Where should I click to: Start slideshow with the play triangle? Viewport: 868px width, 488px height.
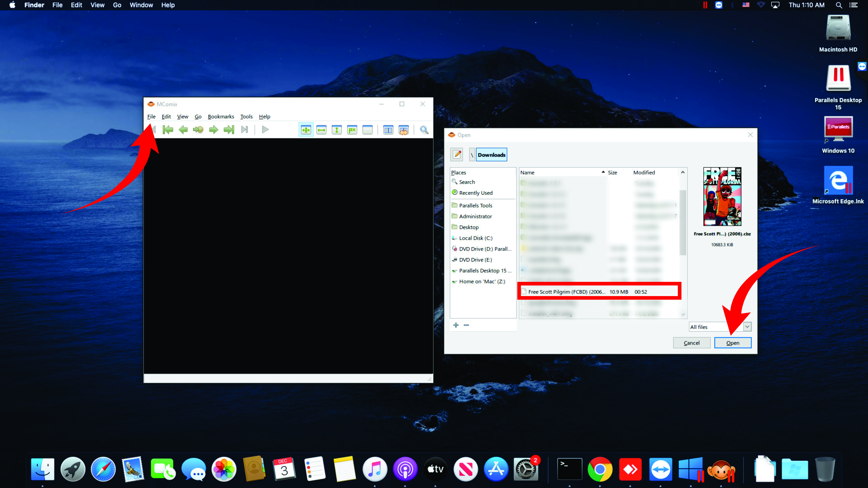pyautogui.click(x=265, y=130)
